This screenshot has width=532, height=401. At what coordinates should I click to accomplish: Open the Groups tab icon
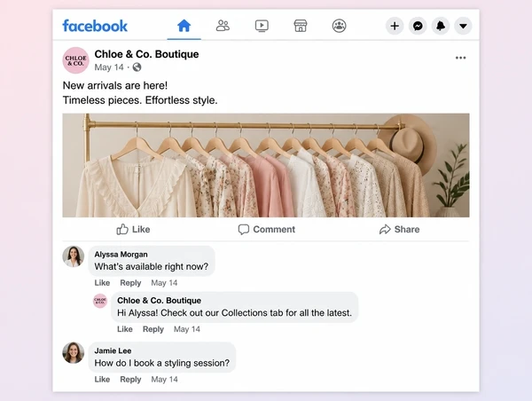click(339, 26)
